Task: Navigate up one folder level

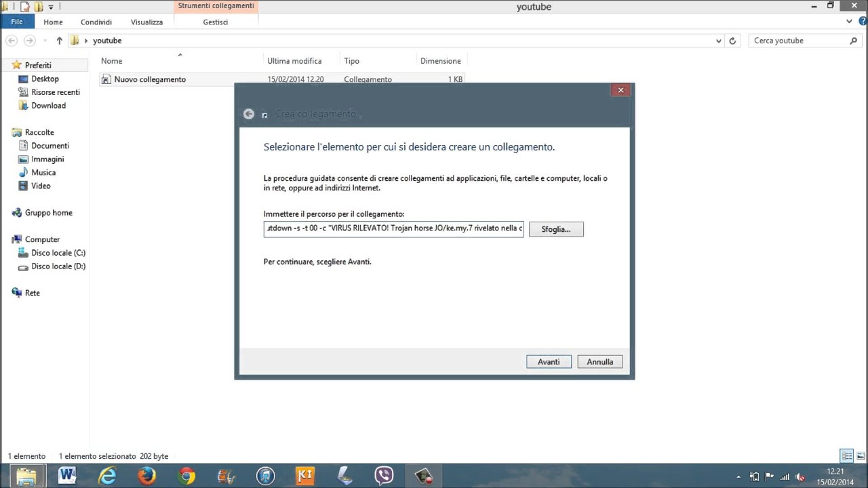Action: click(60, 41)
